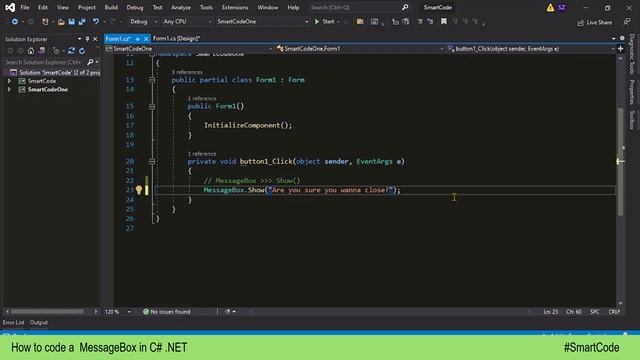This screenshot has width=640, height=360.
Task: Click the yellow warning notification icon
Action: (x=550, y=7)
